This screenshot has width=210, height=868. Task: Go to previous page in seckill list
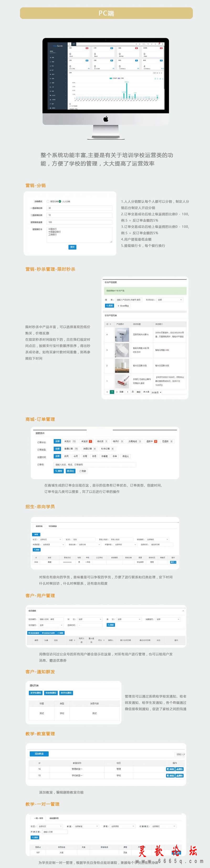(x=107, y=392)
